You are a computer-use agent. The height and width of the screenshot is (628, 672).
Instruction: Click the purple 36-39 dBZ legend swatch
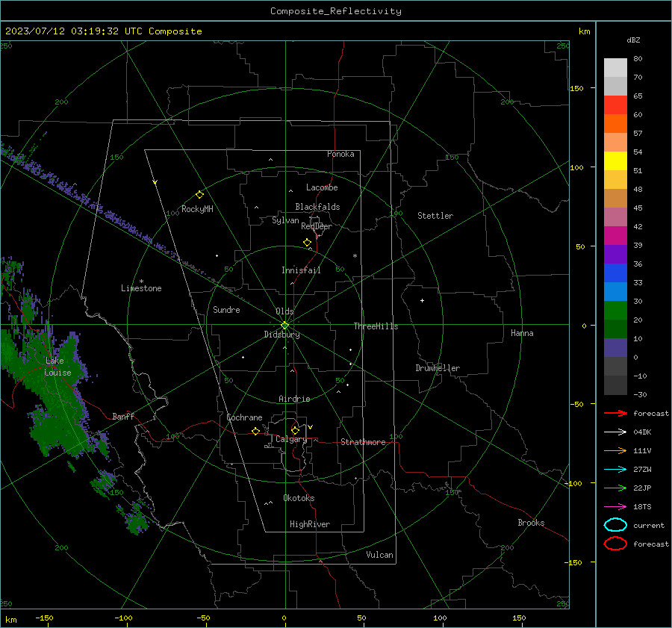615,254
